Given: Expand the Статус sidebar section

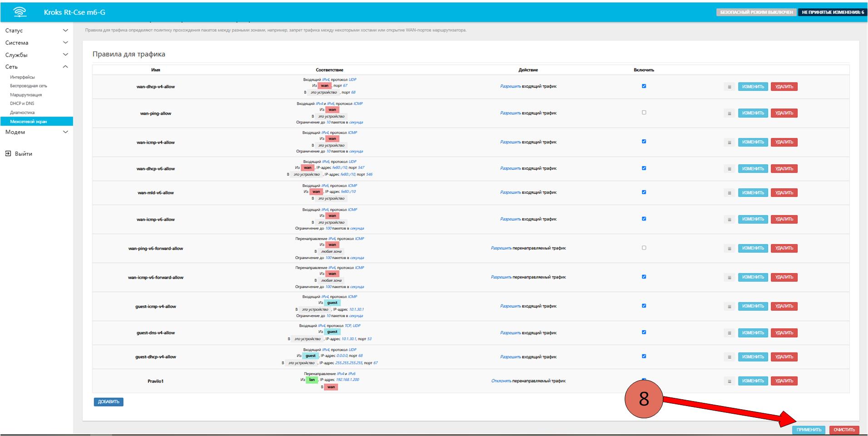Looking at the screenshot, I should tap(36, 30).
